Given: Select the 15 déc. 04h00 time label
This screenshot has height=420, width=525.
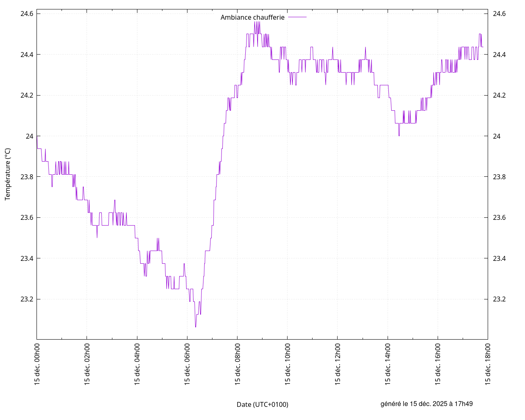Looking at the screenshot, I should [x=137, y=364].
